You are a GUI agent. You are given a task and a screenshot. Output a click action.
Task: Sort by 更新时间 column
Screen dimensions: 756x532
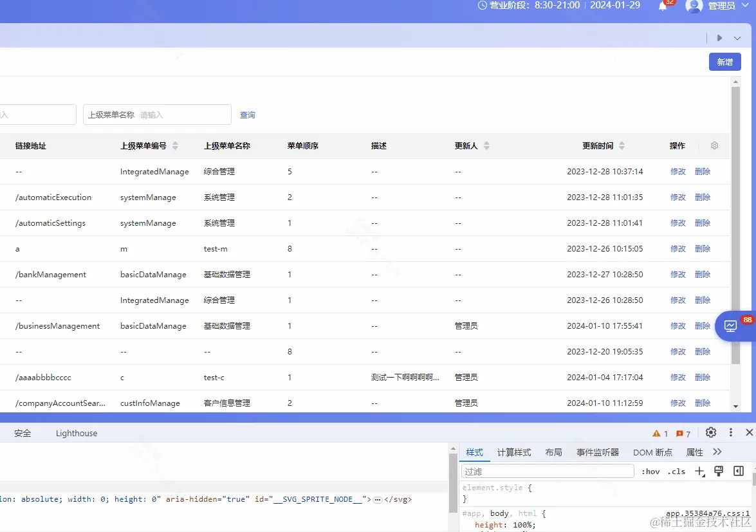(622, 145)
